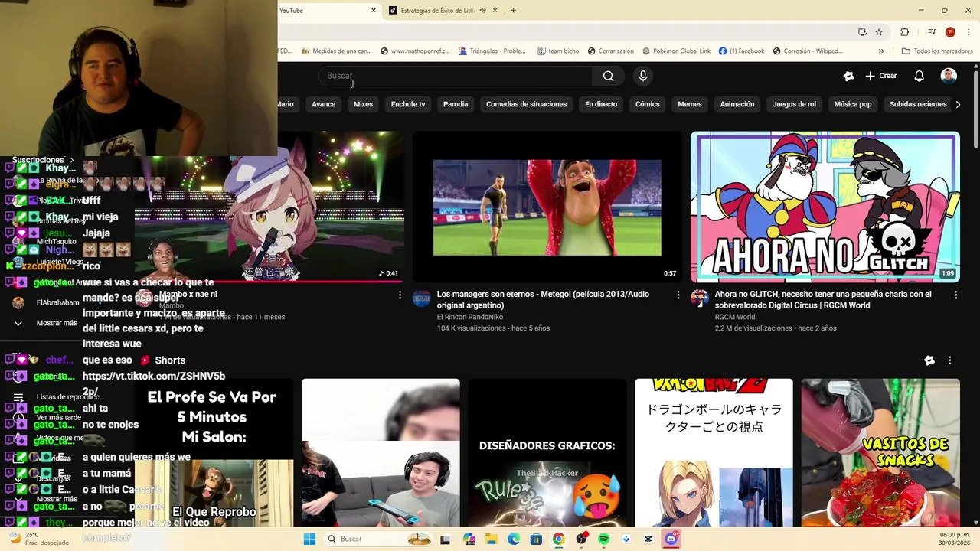Show more bookmarks with the chevron
Viewport: 980px width, 551px height.
pyautogui.click(x=881, y=51)
